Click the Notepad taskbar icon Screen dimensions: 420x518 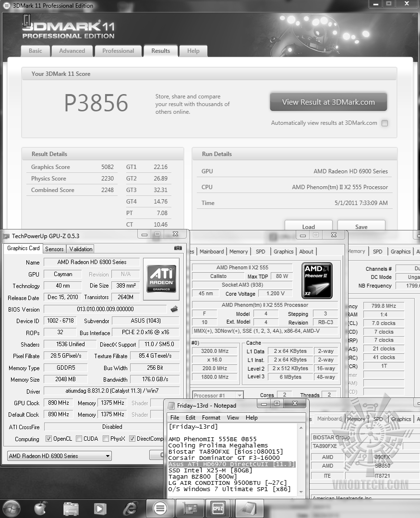pos(248,508)
